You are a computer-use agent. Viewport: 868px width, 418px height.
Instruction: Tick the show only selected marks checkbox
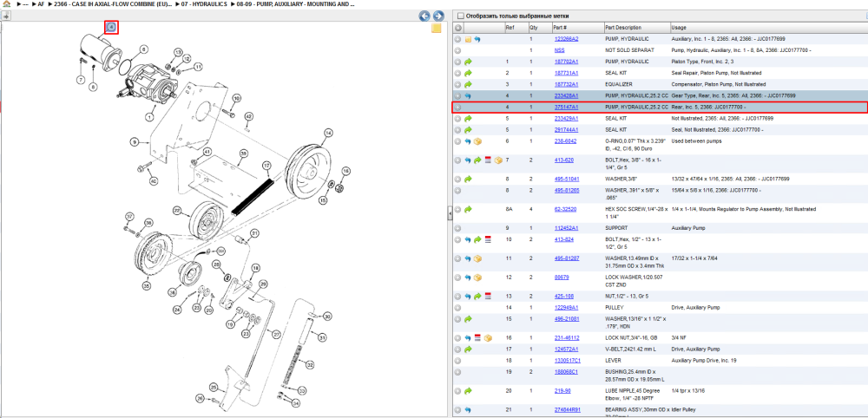461,16
